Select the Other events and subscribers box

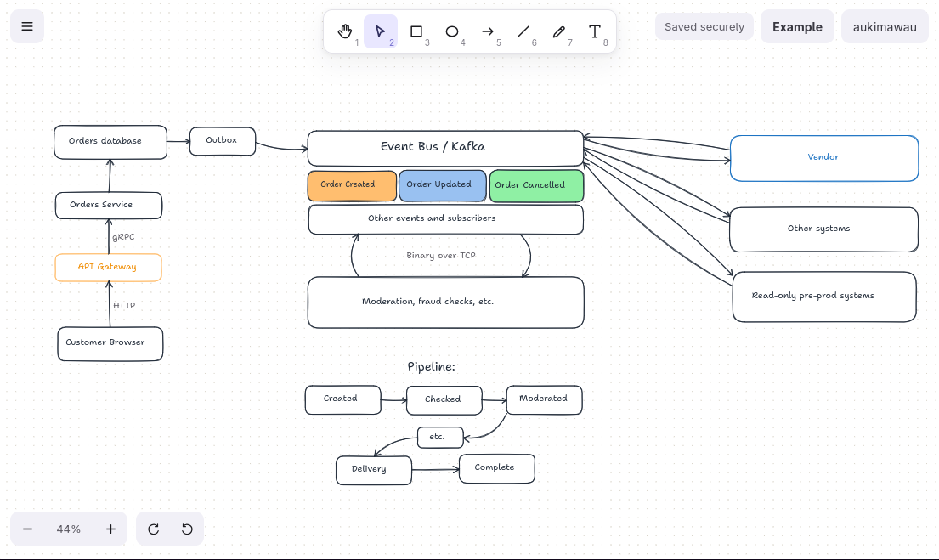click(445, 219)
